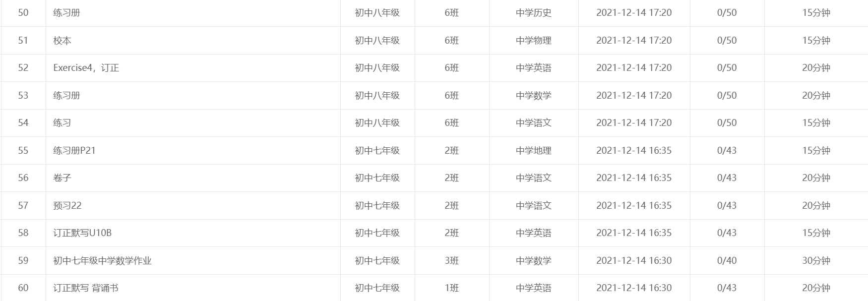Open the "练习册P21" homework entry
Image resolution: width=868 pixels, height=301 pixels.
[x=74, y=150]
